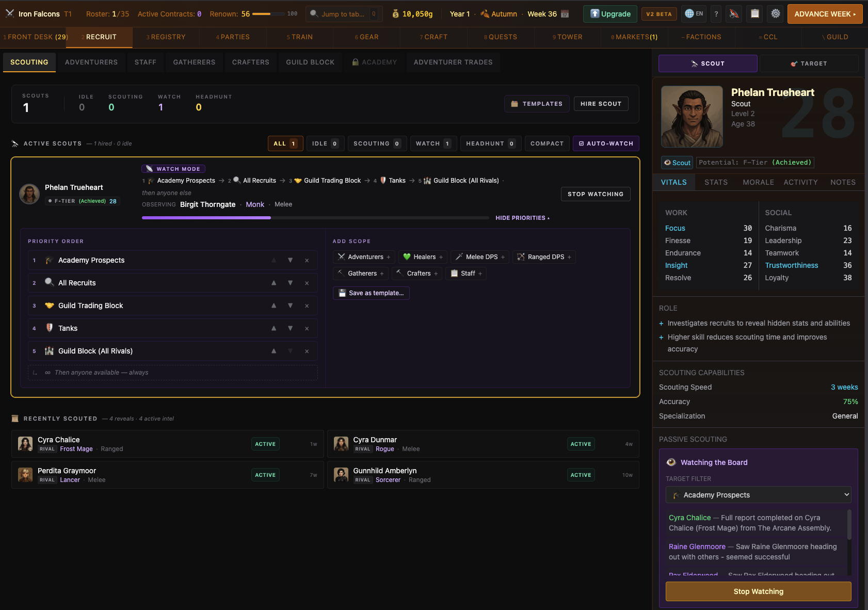Click the Upgrade button

click(610, 14)
